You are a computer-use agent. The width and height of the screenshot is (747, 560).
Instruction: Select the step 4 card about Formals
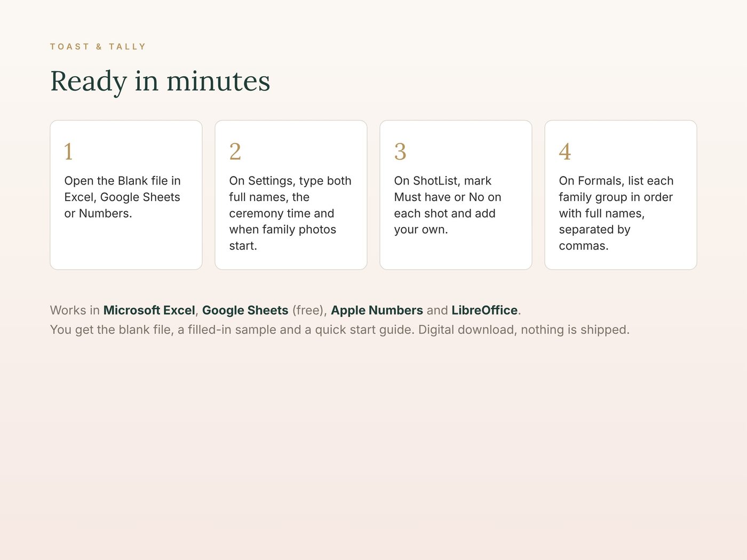click(x=621, y=195)
